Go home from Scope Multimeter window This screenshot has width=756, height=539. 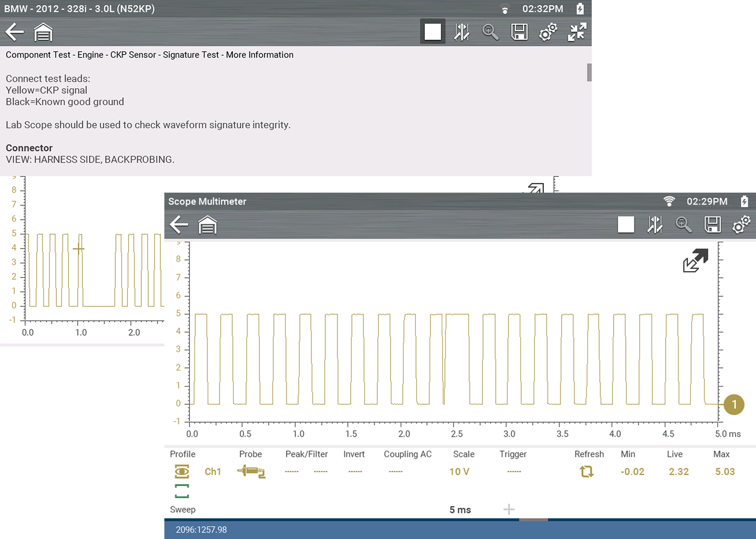[x=207, y=224]
